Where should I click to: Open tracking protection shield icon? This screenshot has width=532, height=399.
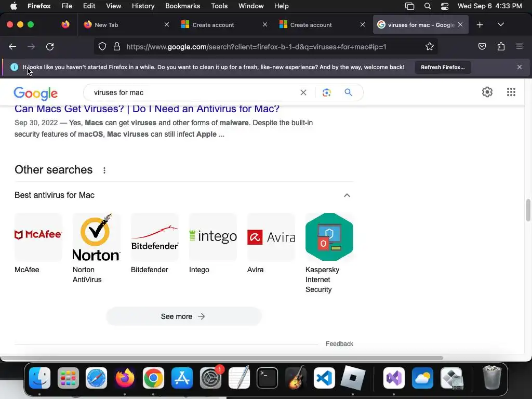pyautogui.click(x=102, y=46)
